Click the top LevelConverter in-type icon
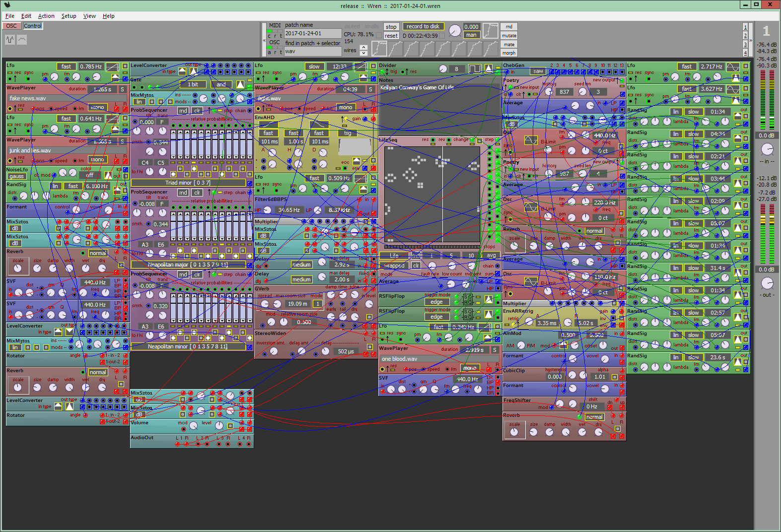 [x=182, y=71]
